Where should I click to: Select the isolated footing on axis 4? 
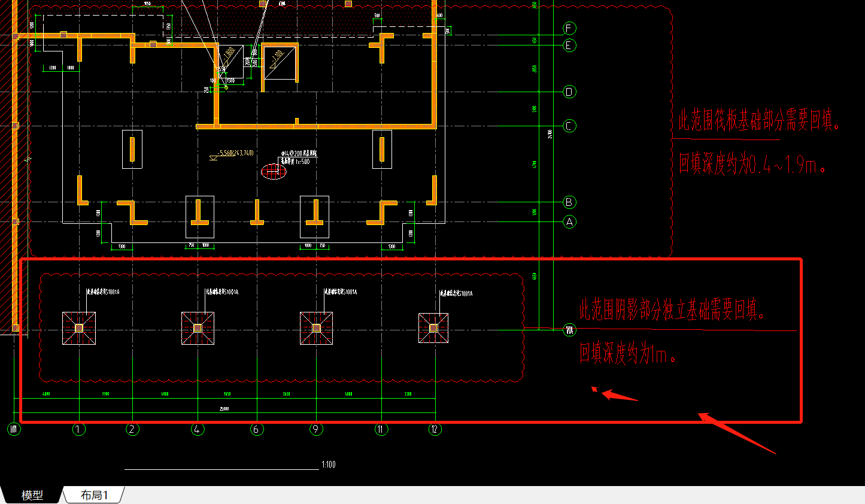[198, 328]
